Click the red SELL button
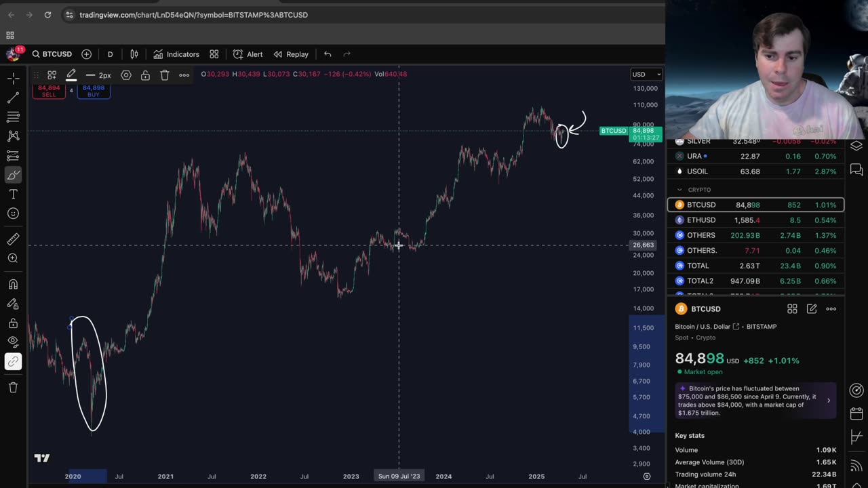The image size is (868, 488). (x=49, y=91)
